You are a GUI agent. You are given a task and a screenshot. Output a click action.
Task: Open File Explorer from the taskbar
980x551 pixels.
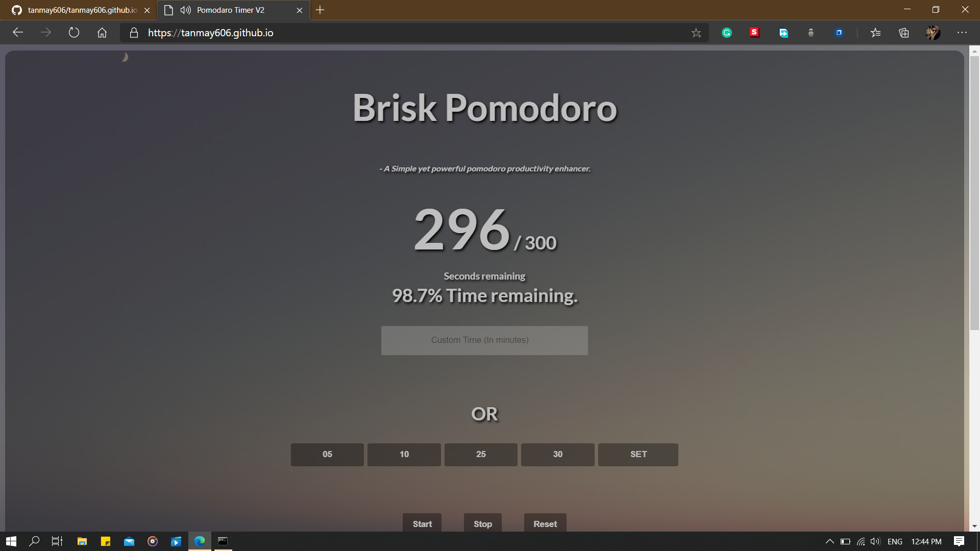click(x=82, y=541)
